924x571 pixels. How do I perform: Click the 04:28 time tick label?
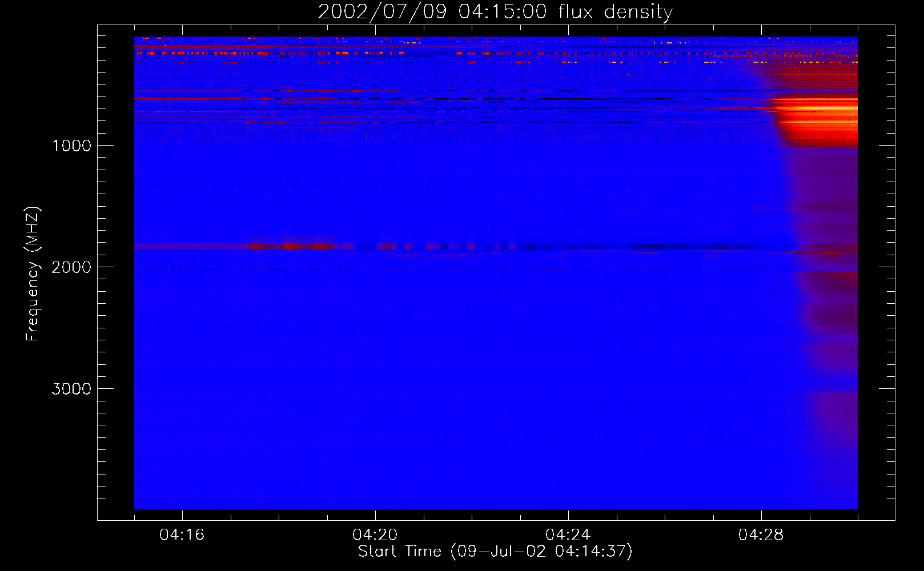tap(761, 535)
